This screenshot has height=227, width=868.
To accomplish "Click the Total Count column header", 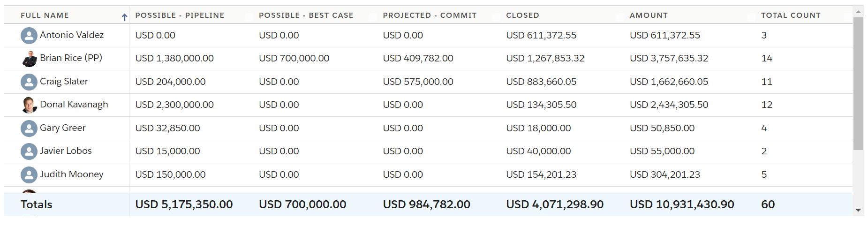I will (791, 15).
